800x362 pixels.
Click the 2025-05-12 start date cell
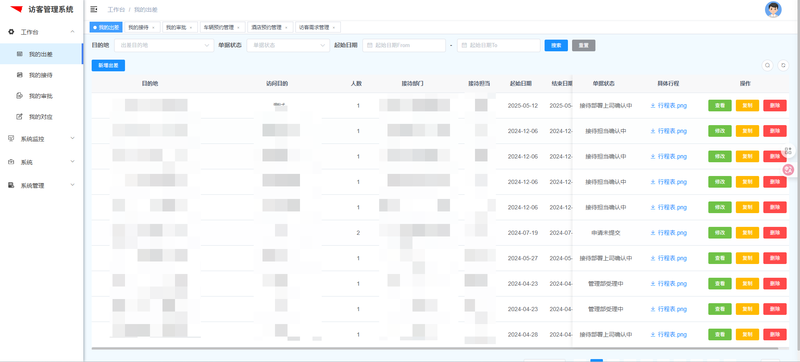tap(522, 106)
